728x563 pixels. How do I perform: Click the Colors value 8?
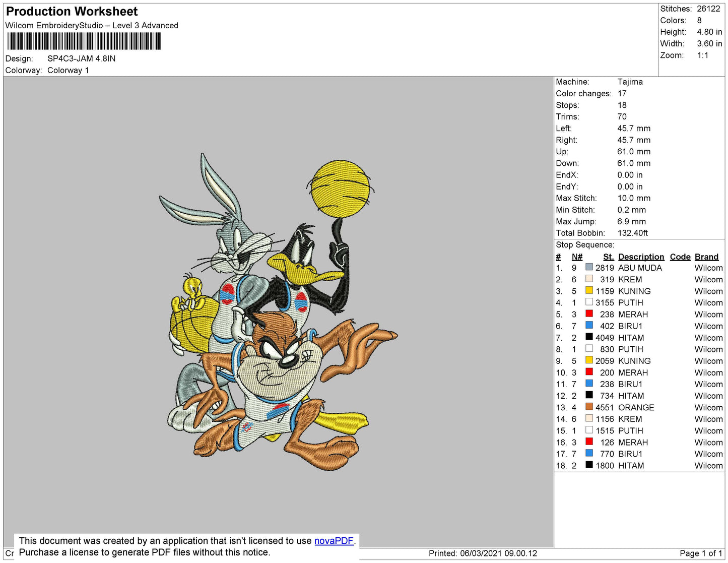(x=699, y=20)
